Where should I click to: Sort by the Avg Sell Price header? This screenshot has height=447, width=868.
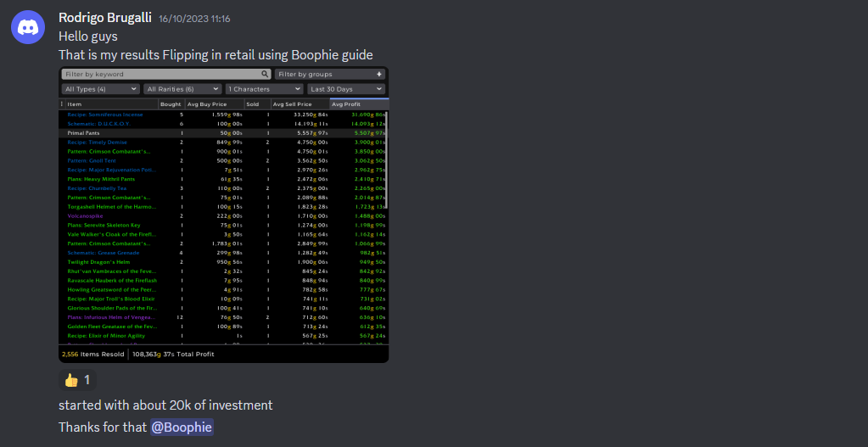(300, 104)
